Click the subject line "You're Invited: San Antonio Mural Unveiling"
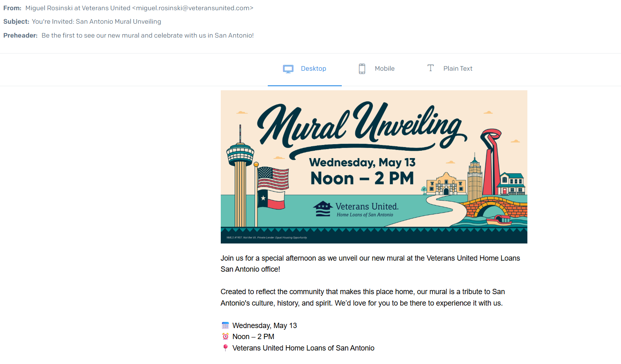Screen dimensions: 621x364 [96, 22]
